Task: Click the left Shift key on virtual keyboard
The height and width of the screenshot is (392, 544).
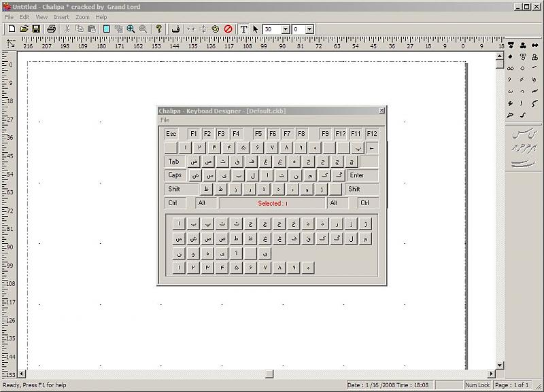Action: [x=181, y=190]
